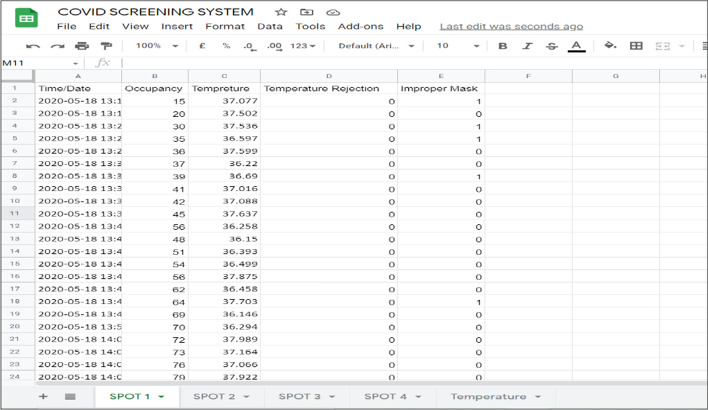Open the borders tool in toolbar

tap(636, 46)
